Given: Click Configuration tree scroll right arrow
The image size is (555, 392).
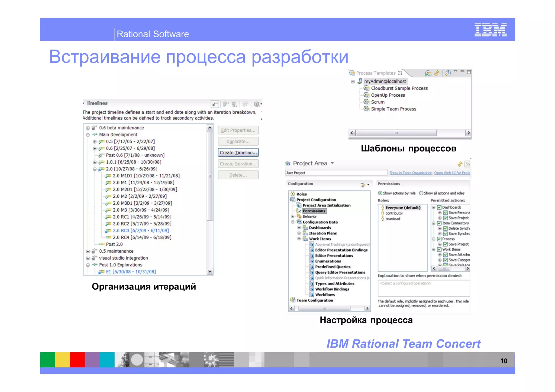Looking at the screenshot, I should coord(367,308).
